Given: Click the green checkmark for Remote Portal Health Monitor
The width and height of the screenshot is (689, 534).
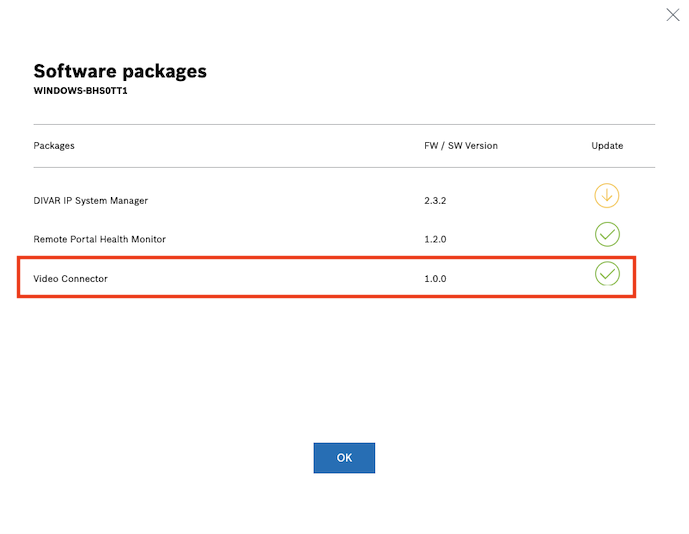Looking at the screenshot, I should [607, 235].
